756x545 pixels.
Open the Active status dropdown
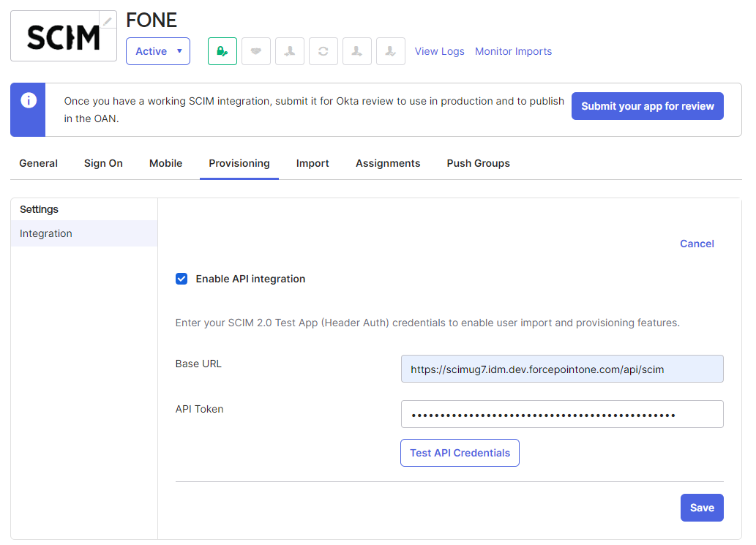[x=158, y=51]
